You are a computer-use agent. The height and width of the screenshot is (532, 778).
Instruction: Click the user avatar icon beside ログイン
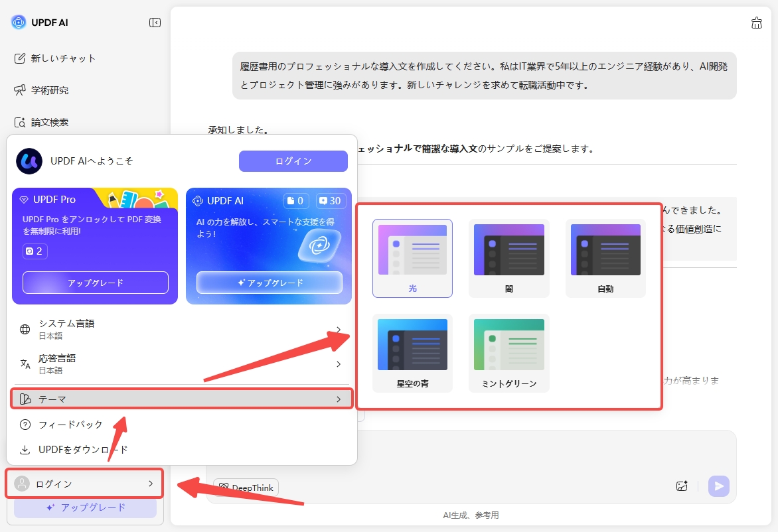pyautogui.click(x=22, y=484)
